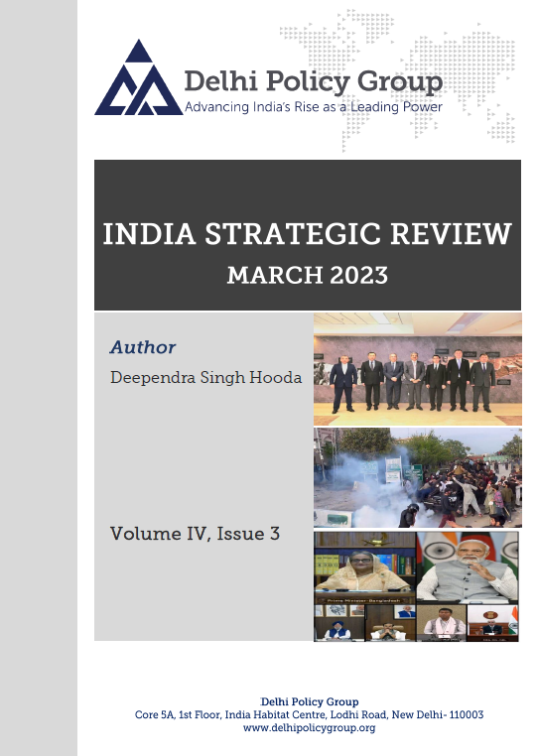Screen dimensions: 537x756
Task: Click the 'Delhi Policy Group' header title
Action: pos(313,81)
